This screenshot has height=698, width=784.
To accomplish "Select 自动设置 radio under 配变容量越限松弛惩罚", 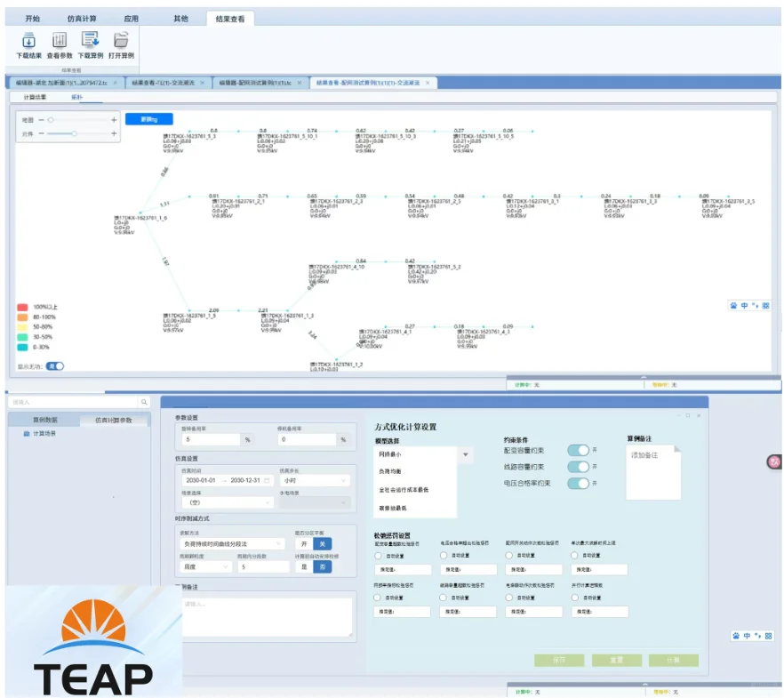I will click(378, 556).
